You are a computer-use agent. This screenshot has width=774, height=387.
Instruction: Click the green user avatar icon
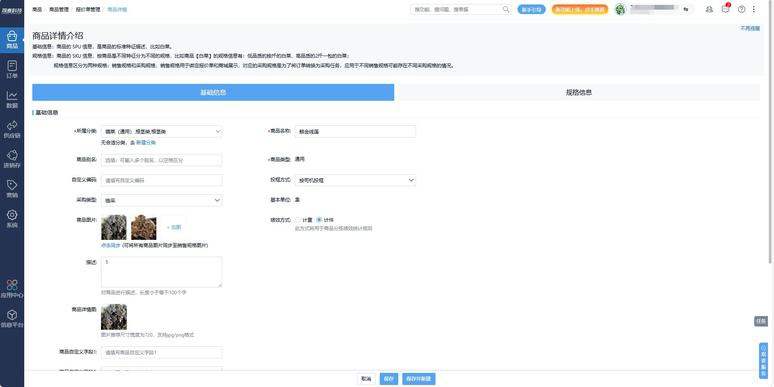point(620,9)
